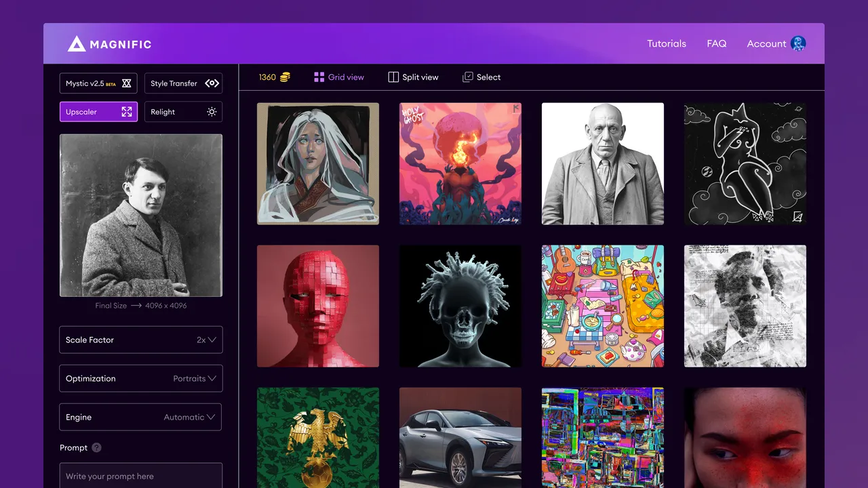The image size is (868, 488).
Task: Open the account avatar picture
Action: click(x=798, y=43)
